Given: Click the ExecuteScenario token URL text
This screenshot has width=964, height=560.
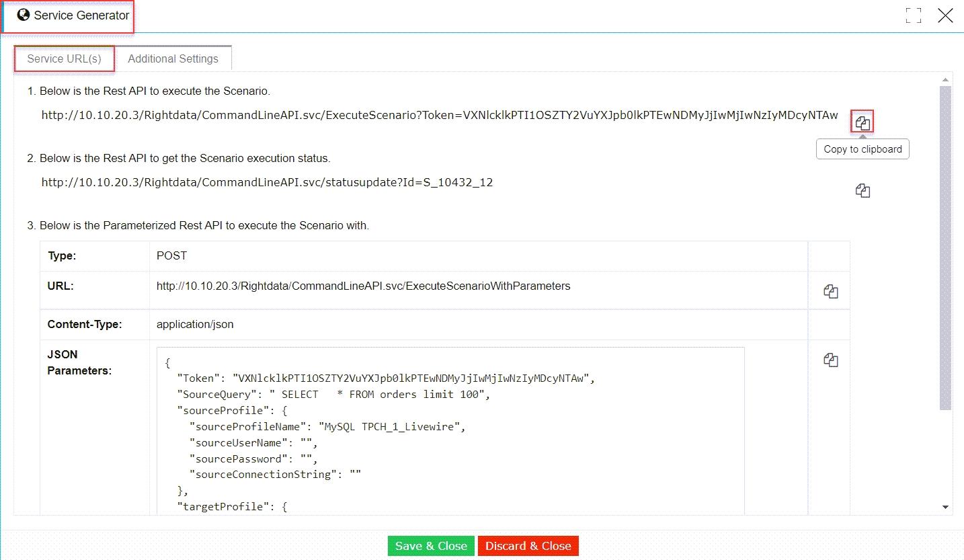Looking at the screenshot, I should [x=440, y=115].
